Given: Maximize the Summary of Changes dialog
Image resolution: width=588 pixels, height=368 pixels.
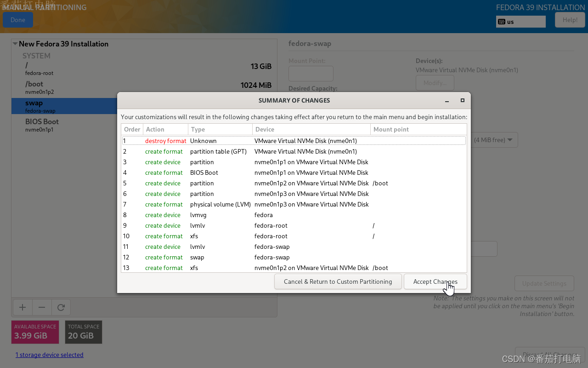Looking at the screenshot, I should [463, 100].
